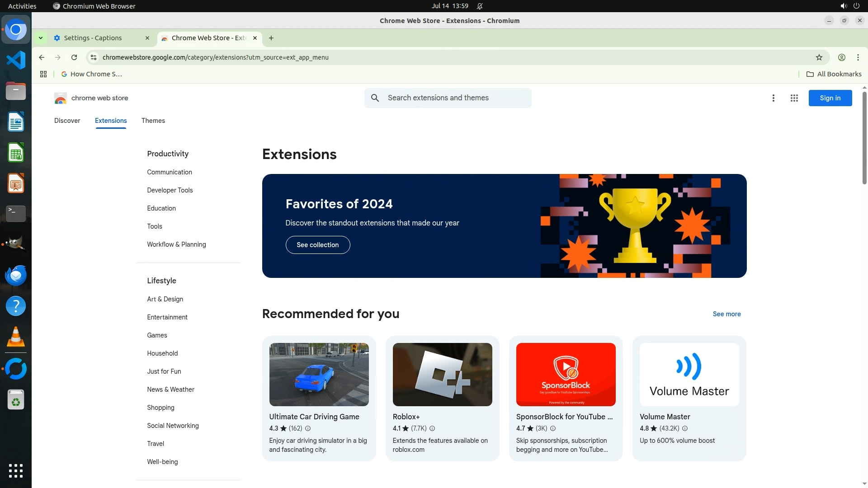Open the Chromium three-dot customize menu
Screen dimensions: 868x488
tap(858, 57)
